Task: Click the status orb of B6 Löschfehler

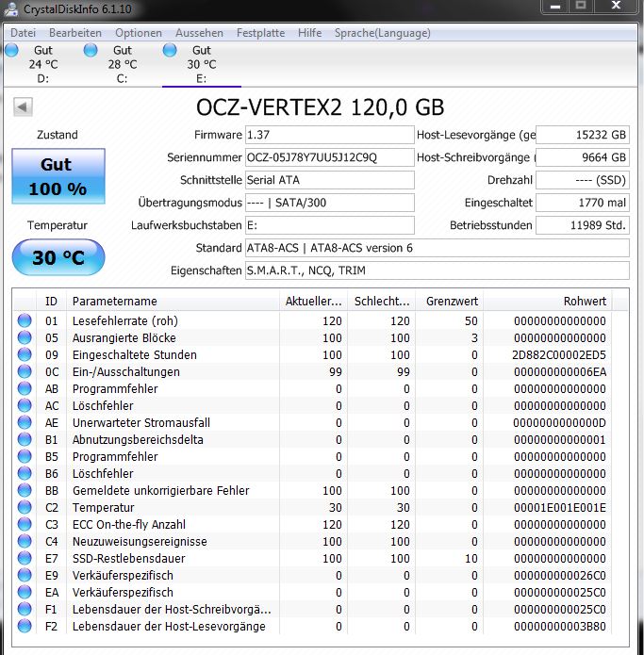Action: [25, 473]
